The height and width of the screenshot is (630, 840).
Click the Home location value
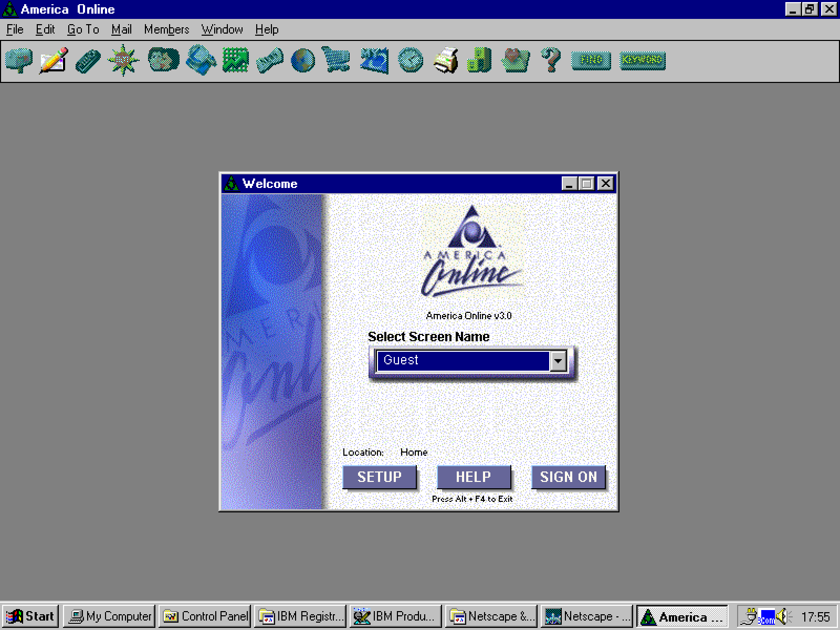click(414, 452)
